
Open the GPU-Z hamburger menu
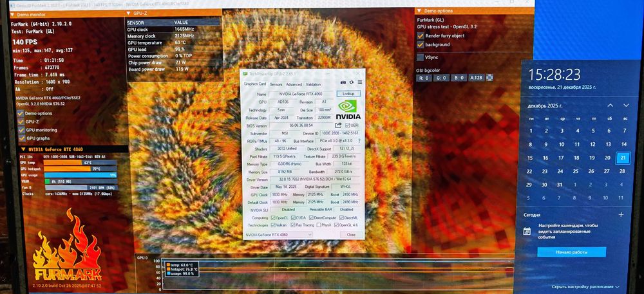(x=359, y=82)
